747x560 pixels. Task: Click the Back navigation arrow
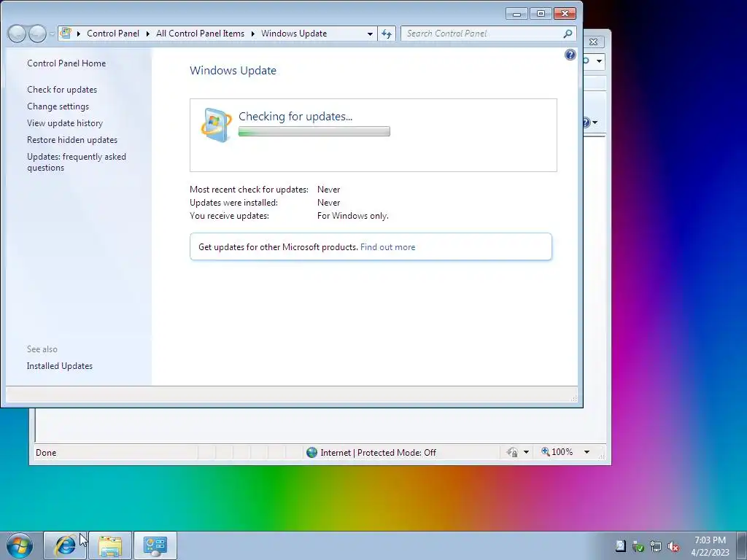(x=18, y=34)
